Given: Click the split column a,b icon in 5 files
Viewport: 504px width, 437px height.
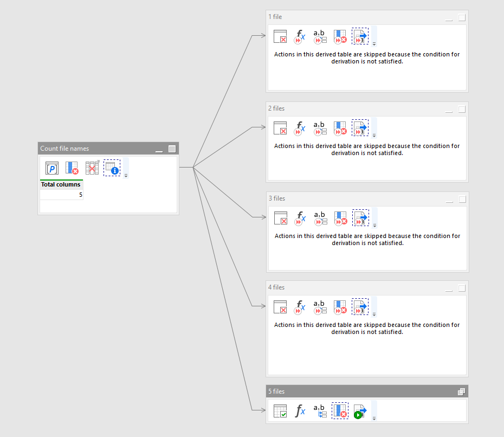Looking at the screenshot, I should pos(320,411).
